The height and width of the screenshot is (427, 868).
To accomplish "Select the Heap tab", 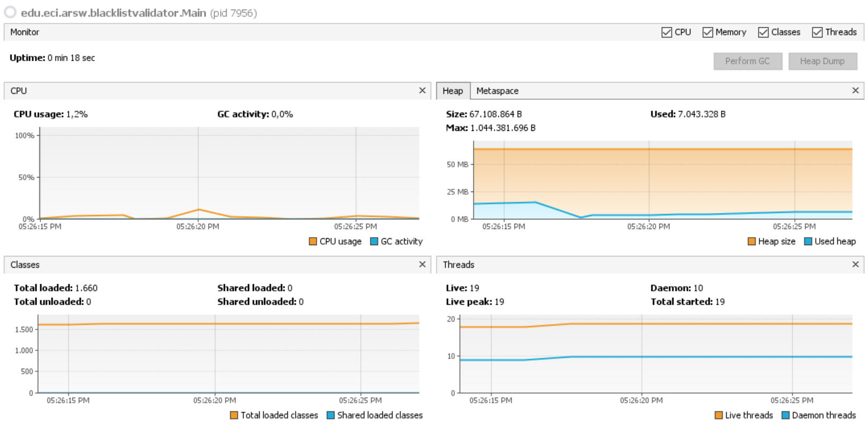I will coord(453,91).
